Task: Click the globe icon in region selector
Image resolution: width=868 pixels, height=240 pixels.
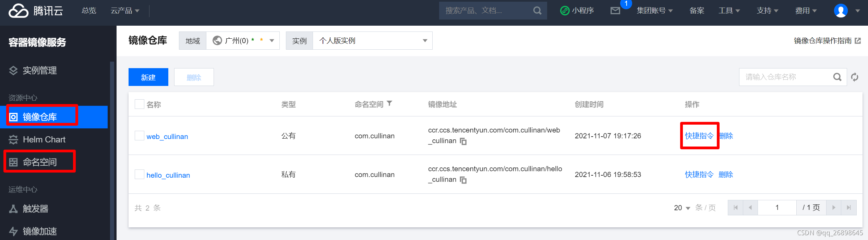Action: tap(217, 41)
